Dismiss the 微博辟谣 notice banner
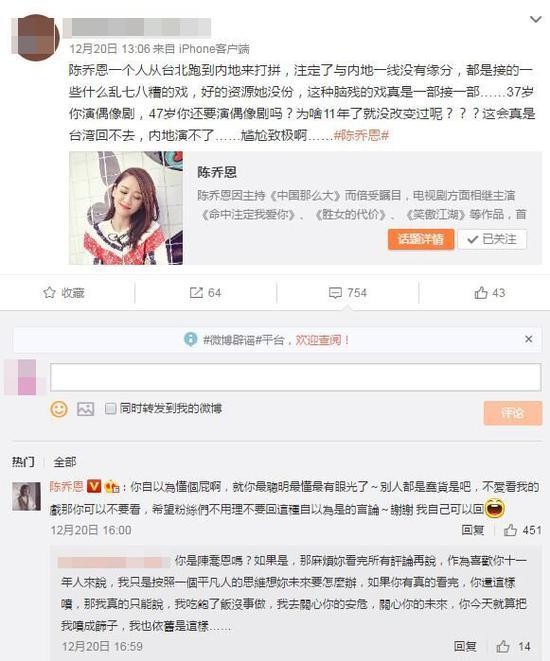The width and height of the screenshot is (550, 661). pyautogui.click(x=529, y=339)
